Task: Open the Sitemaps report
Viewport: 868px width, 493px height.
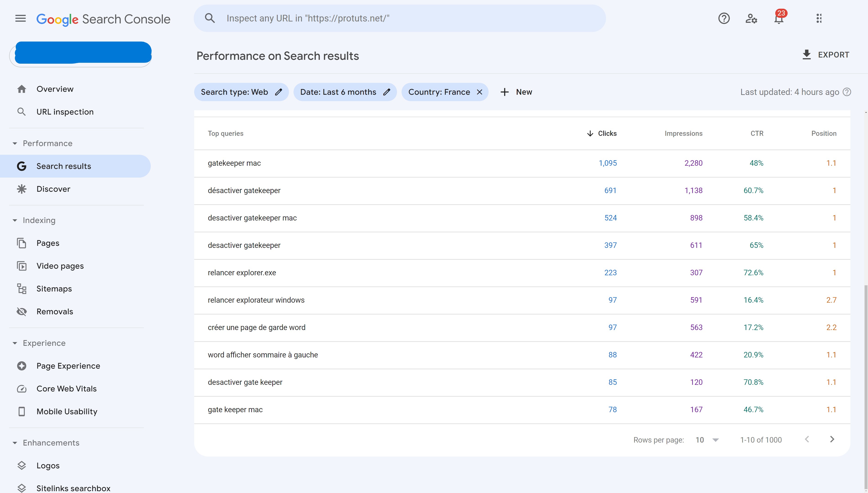Action: [x=54, y=288]
